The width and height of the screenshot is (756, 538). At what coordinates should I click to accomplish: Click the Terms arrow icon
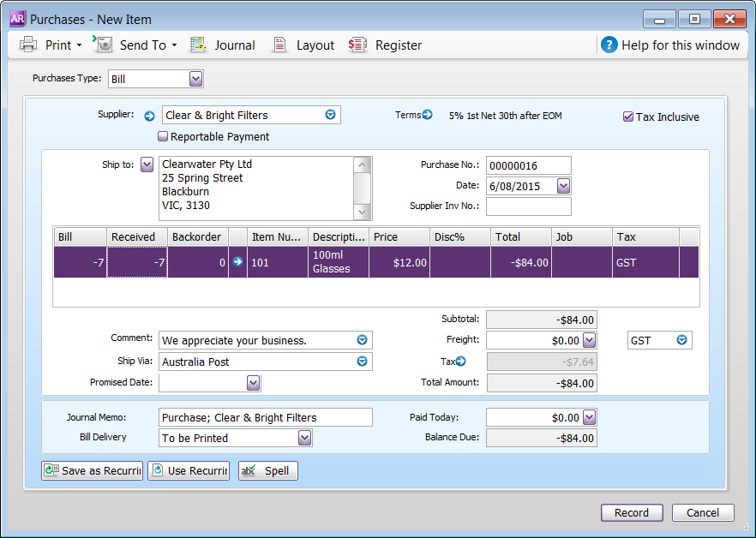coord(427,115)
